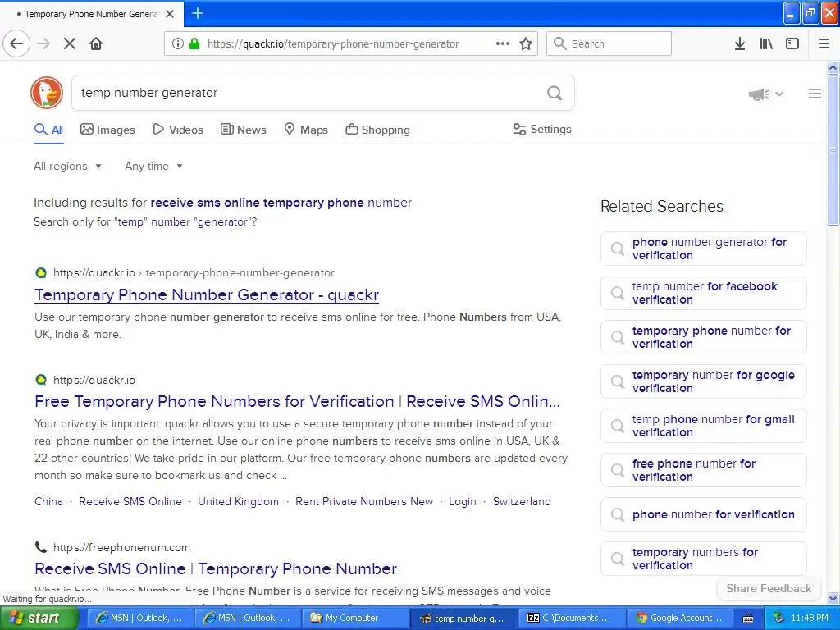This screenshot has width=840, height=630.
Task: Open the Windows start menu
Action: click(38, 619)
